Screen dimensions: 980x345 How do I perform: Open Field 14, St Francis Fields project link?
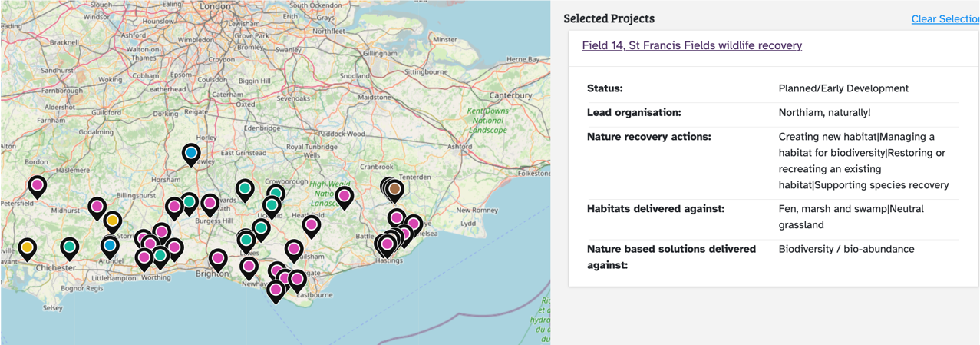(691, 45)
